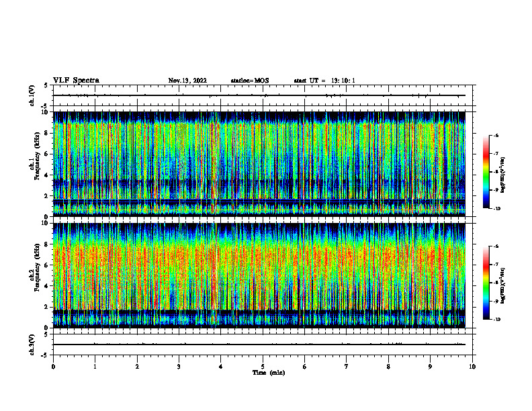The height and width of the screenshot is (411, 532).
Task: Click the "-7" value on ch.2 color bar
Action: [x=496, y=265]
